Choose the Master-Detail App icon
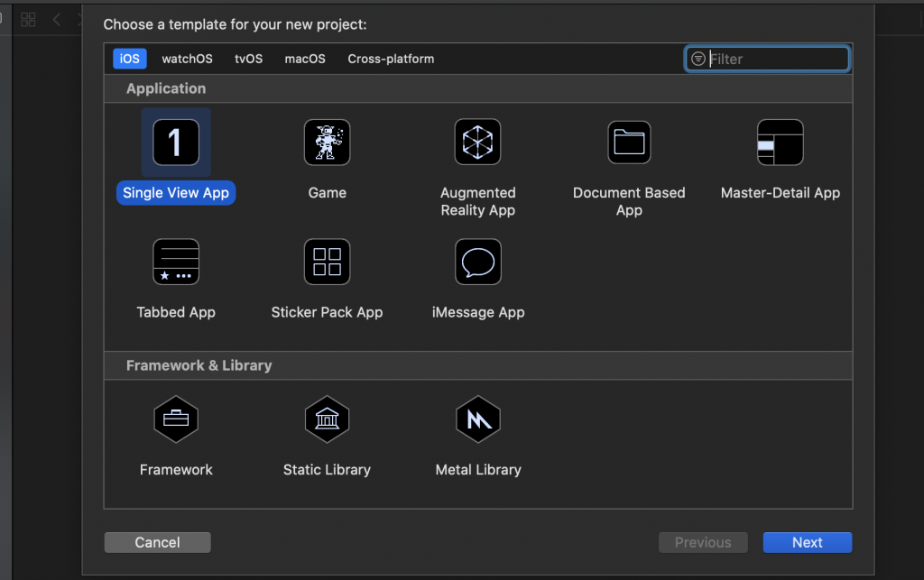 tap(781, 143)
